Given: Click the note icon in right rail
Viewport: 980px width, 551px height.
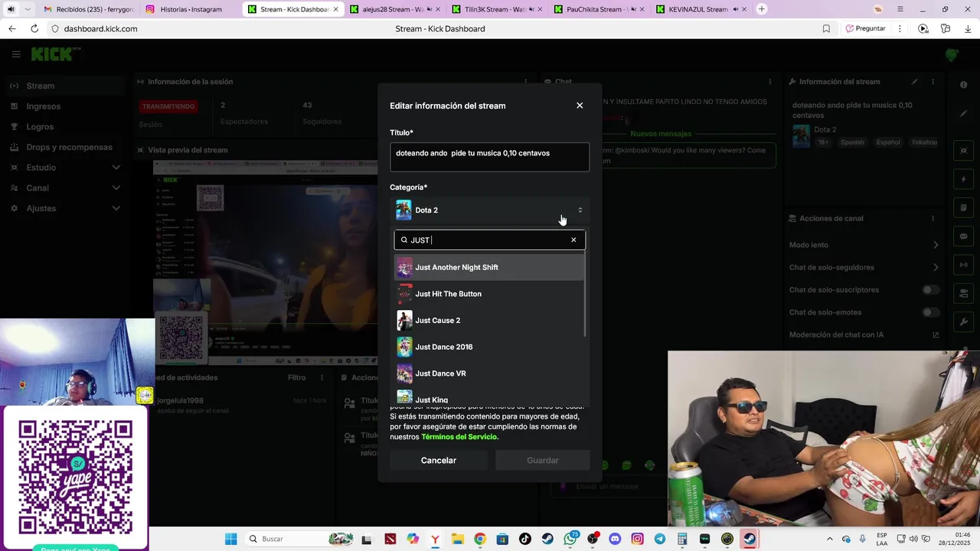Looking at the screenshot, I should click(x=964, y=207).
